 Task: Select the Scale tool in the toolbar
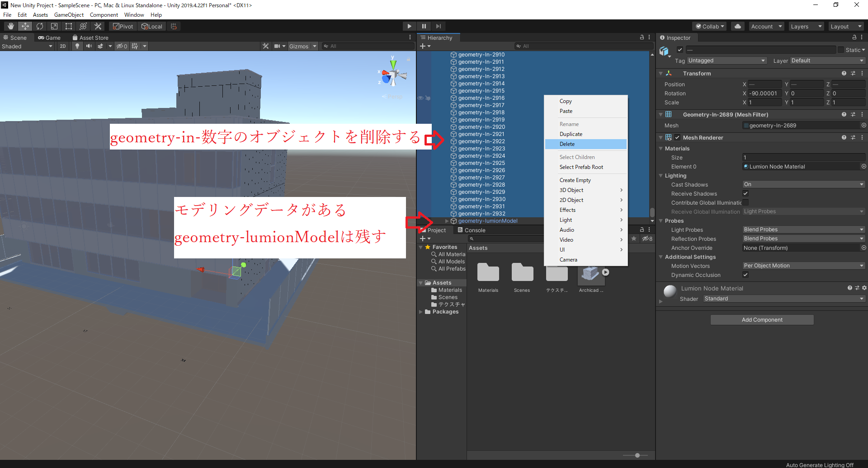(x=54, y=26)
